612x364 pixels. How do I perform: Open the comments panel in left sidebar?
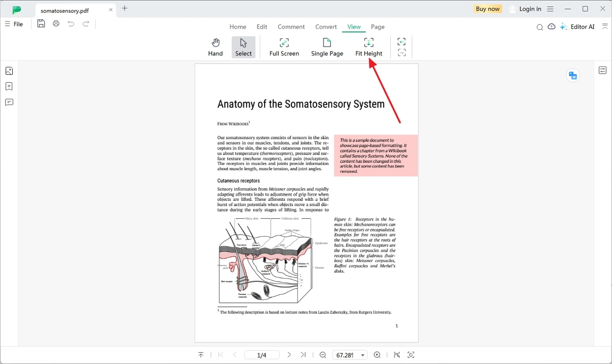[9, 103]
